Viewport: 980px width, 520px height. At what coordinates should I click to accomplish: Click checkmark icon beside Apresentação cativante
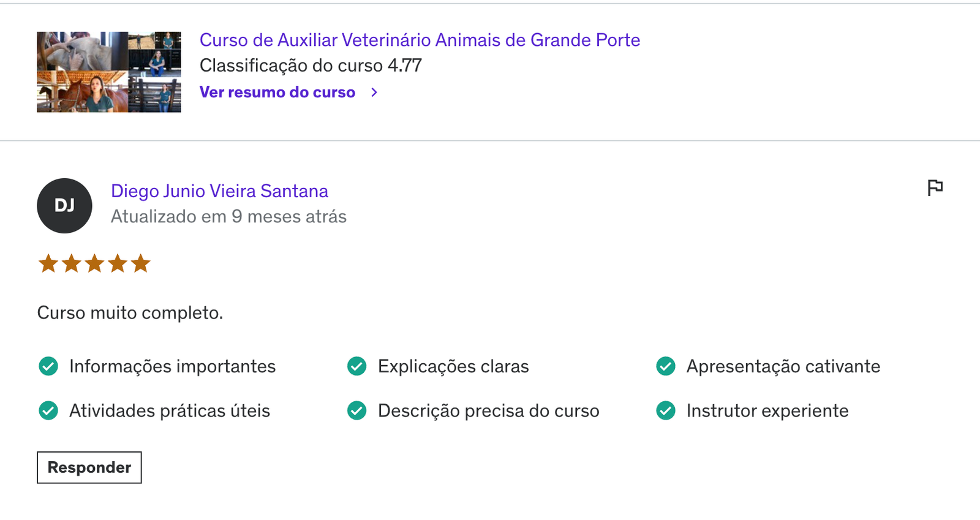[x=666, y=366]
